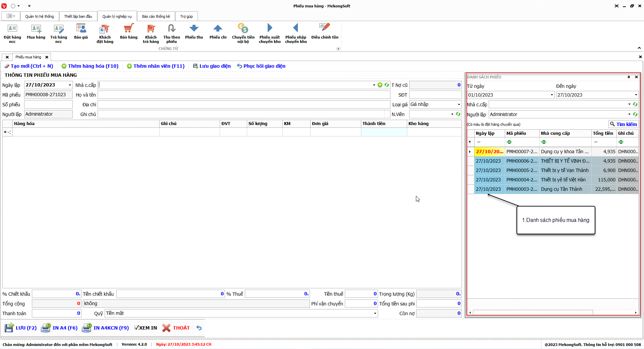Click the LƯU (F2) save button
Viewport: 644px width, 349px height.
pos(21,328)
